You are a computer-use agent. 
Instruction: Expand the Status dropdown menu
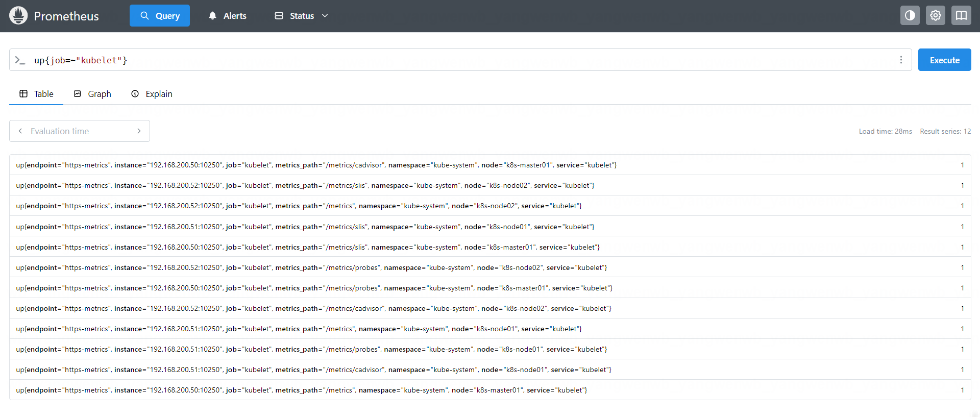(301, 16)
